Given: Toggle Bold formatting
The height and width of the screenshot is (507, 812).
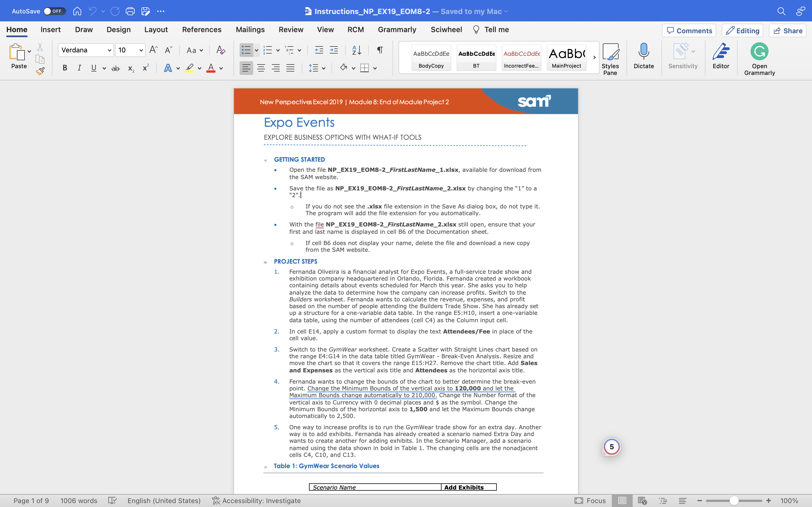Looking at the screenshot, I should pos(65,68).
